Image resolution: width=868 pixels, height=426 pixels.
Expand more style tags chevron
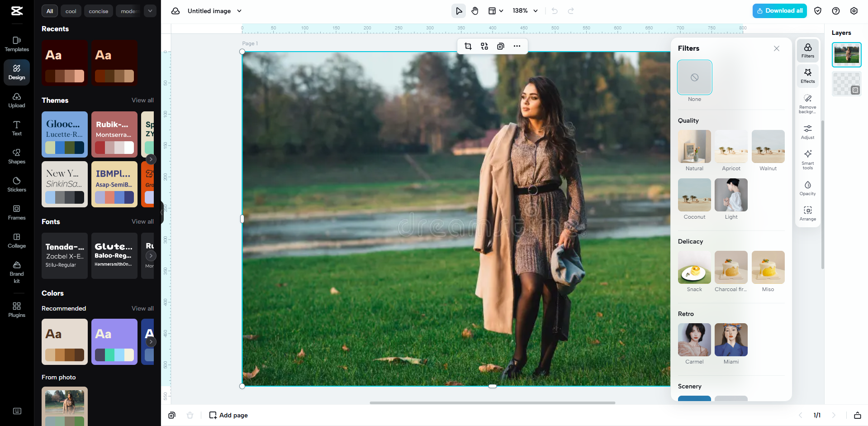pos(150,11)
